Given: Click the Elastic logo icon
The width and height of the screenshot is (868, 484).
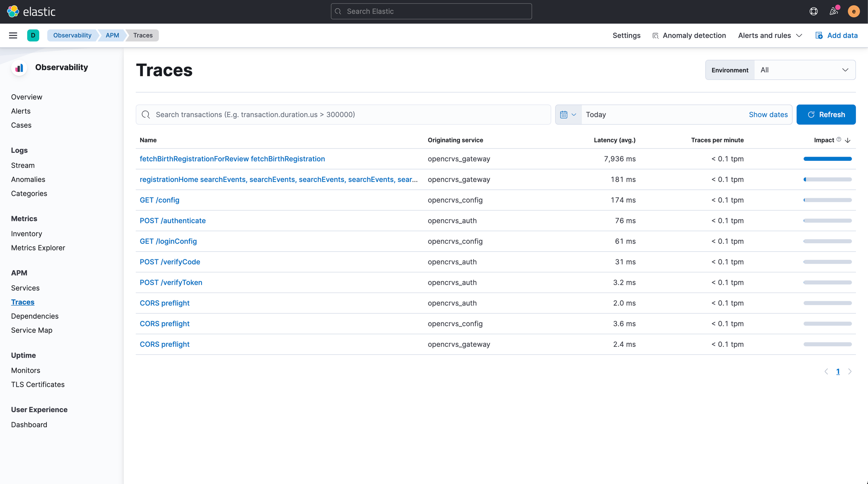Looking at the screenshot, I should [13, 11].
